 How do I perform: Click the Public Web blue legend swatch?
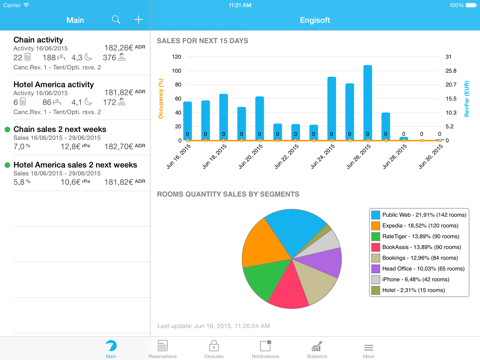376,215
